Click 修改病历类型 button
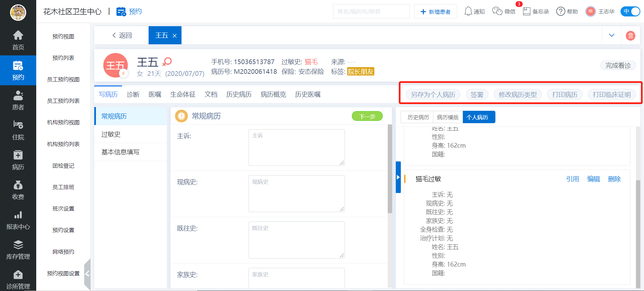The width and height of the screenshot is (644, 291). (518, 95)
